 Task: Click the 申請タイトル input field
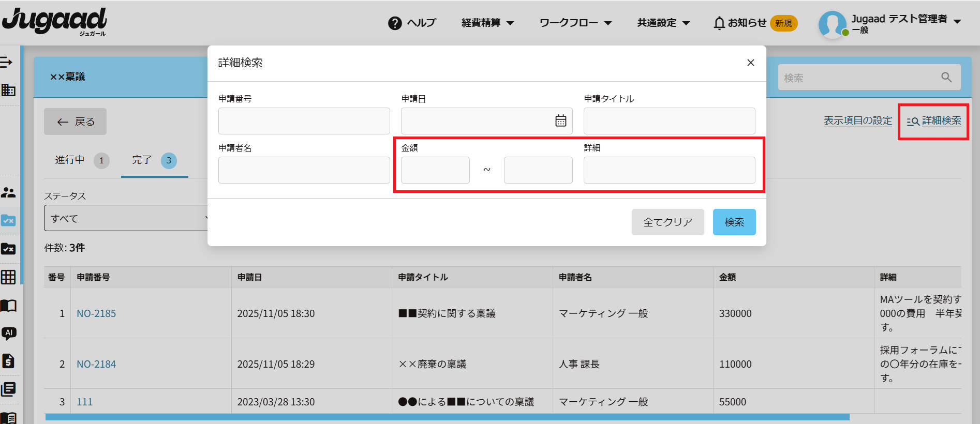(x=669, y=121)
